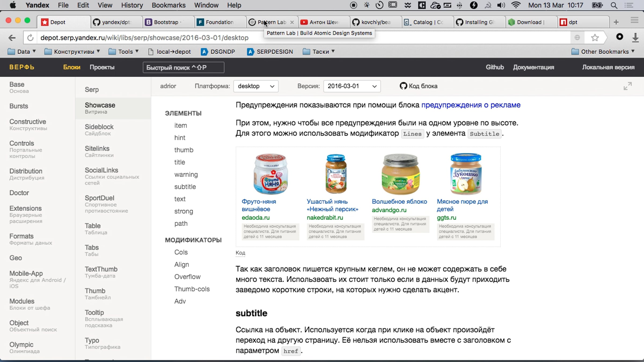Follow the предупреждения о рекламе link
The height and width of the screenshot is (362, 644).
click(x=471, y=105)
